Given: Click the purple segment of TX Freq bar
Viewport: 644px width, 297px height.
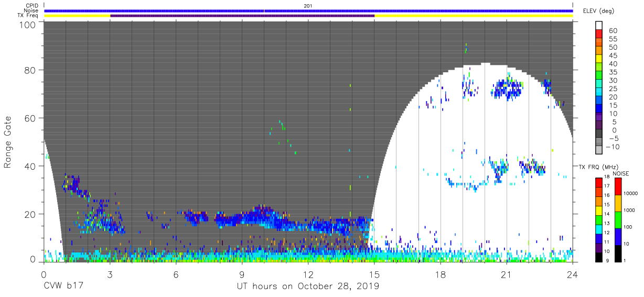Looking at the screenshot, I should point(242,16).
